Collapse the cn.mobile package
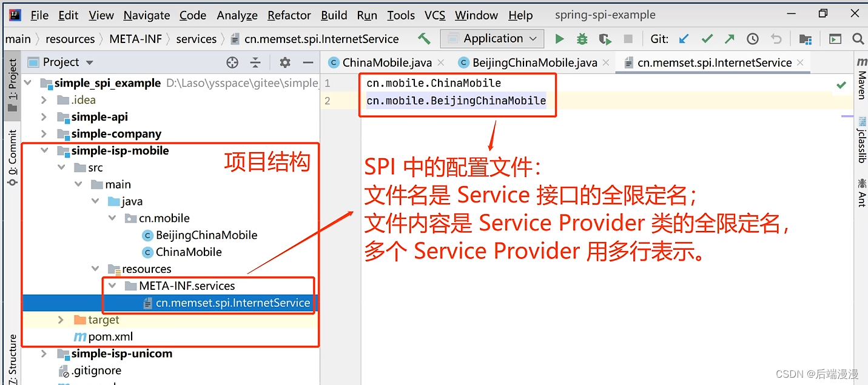 pyautogui.click(x=112, y=218)
